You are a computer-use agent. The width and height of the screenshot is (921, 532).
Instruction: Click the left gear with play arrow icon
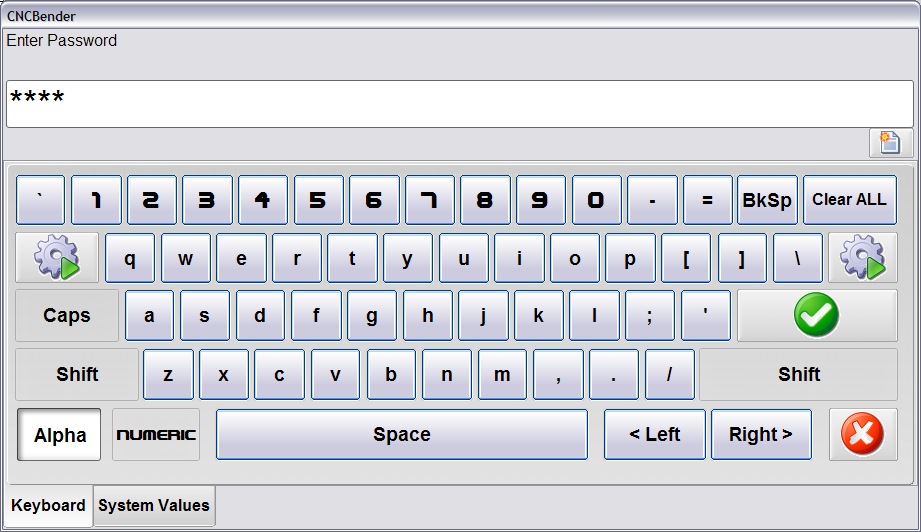tap(57, 258)
